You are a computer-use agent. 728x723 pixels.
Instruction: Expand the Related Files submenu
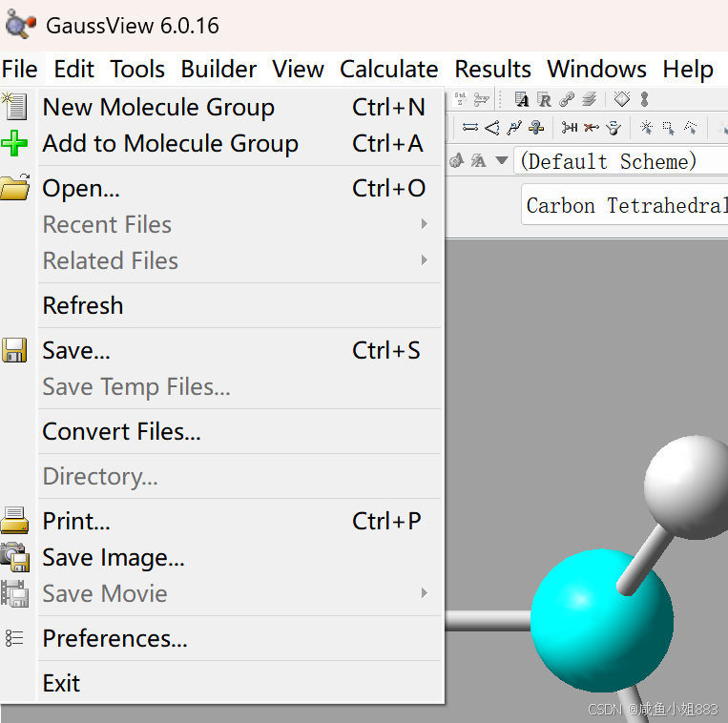point(239,260)
